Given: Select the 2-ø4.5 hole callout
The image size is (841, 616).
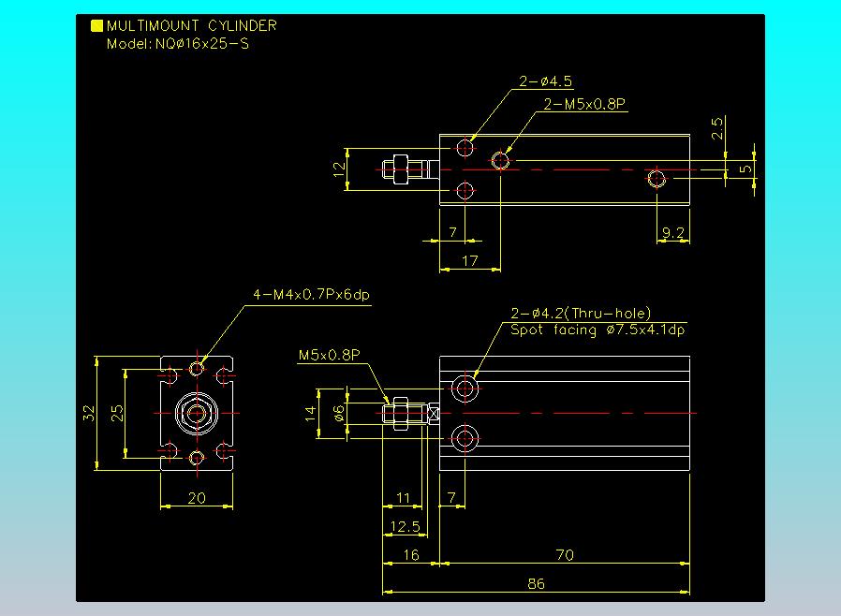Looking at the screenshot, I should coord(545,81).
